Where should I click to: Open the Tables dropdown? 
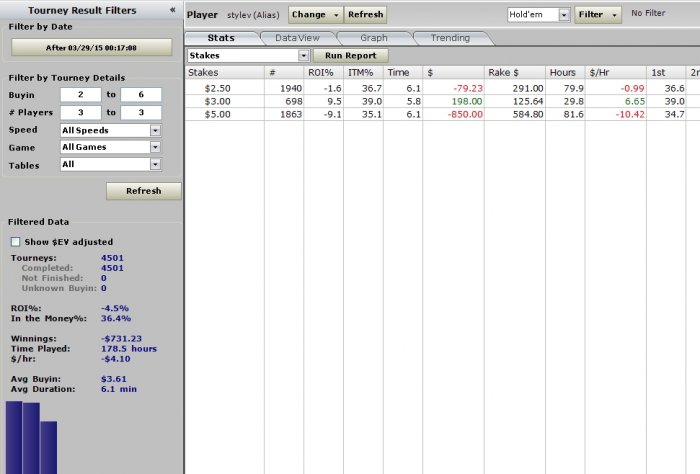[x=155, y=164]
